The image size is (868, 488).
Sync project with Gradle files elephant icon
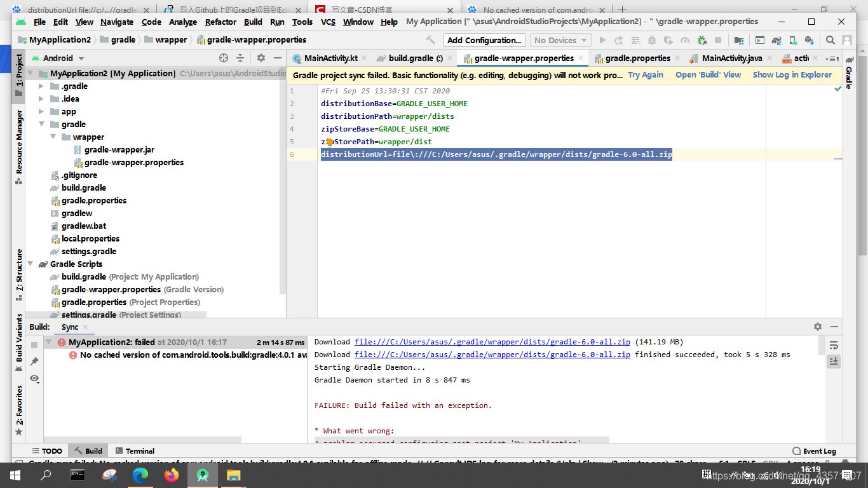pos(776,39)
